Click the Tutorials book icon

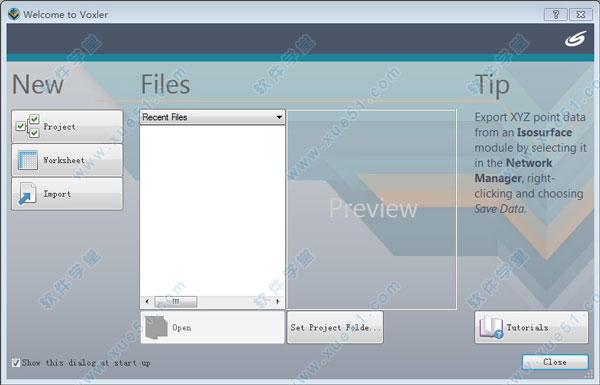click(x=491, y=327)
